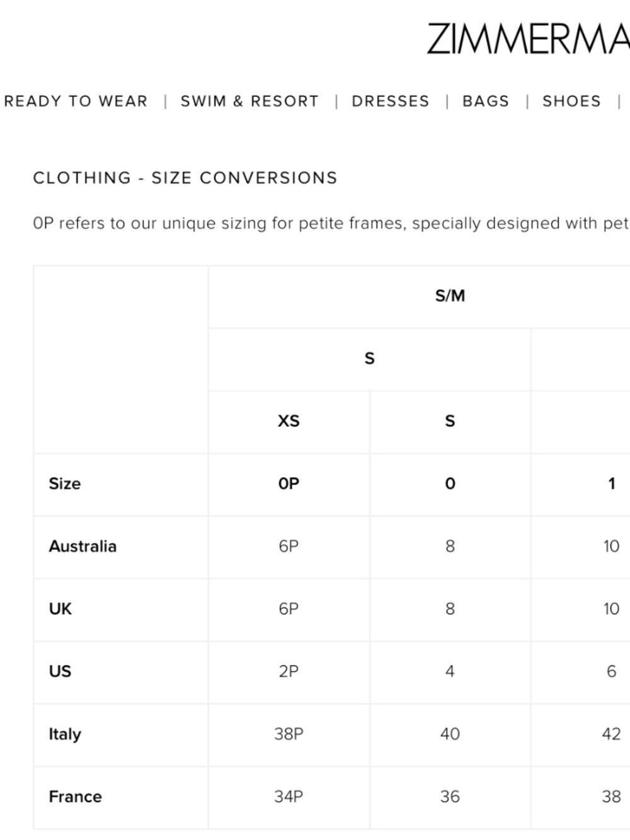
Task: Click the France 36 cell
Action: (x=450, y=797)
